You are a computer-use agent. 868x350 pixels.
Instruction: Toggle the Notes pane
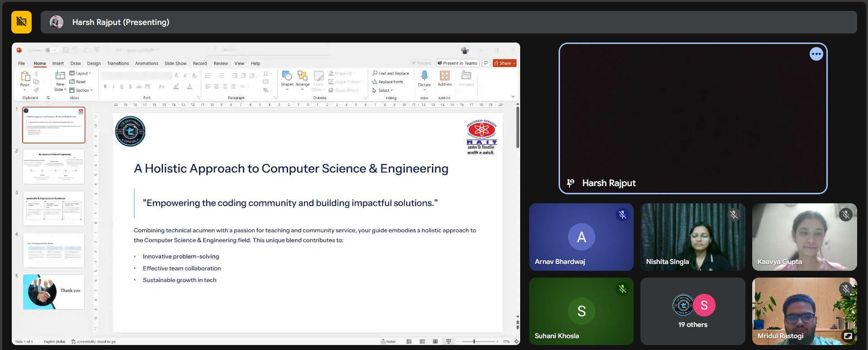[388, 341]
